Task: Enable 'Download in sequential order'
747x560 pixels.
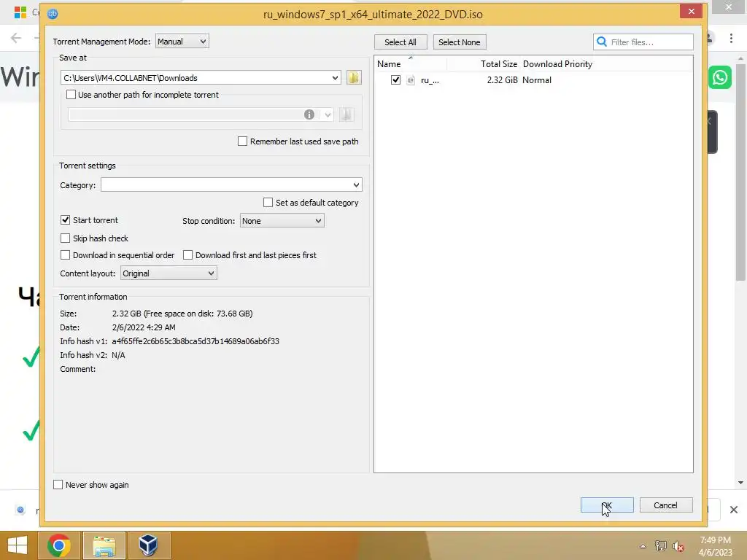Action: (x=65, y=255)
